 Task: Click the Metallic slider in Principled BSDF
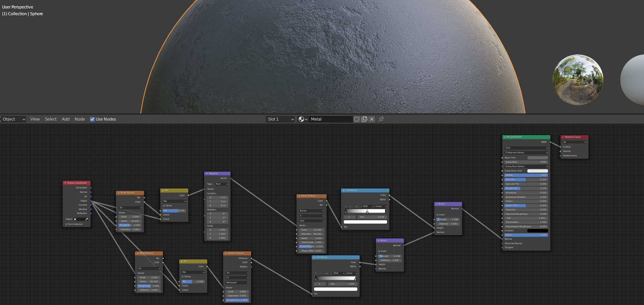[x=526, y=175]
